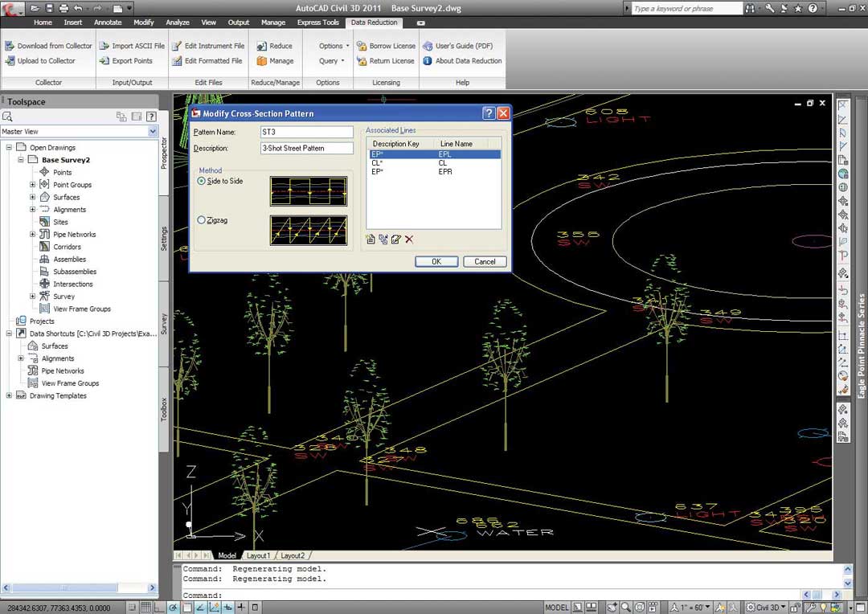Switch to the Layout1 drawing tab

pyautogui.click(x=258, y=555)
